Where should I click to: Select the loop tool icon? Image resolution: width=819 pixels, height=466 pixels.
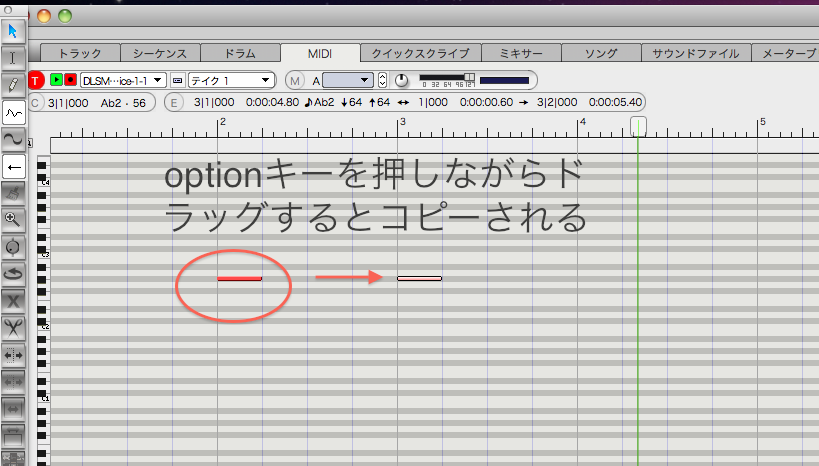coord(13,272)
